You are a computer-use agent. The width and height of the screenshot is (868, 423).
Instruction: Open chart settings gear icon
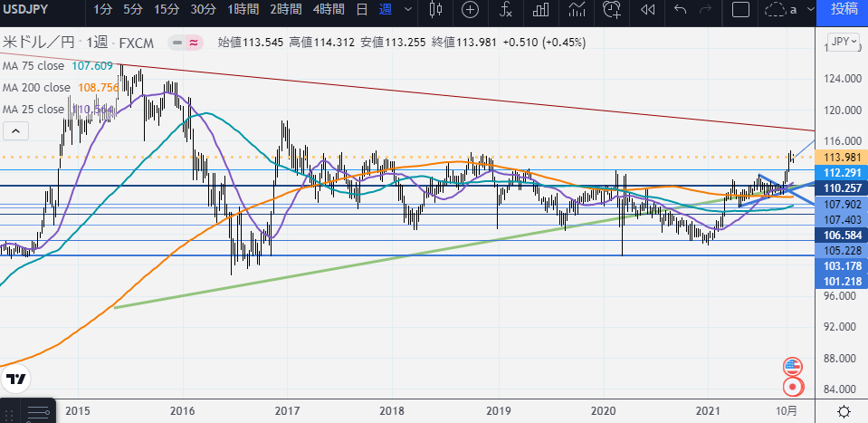pyautogui.click(x=844, y=411)
